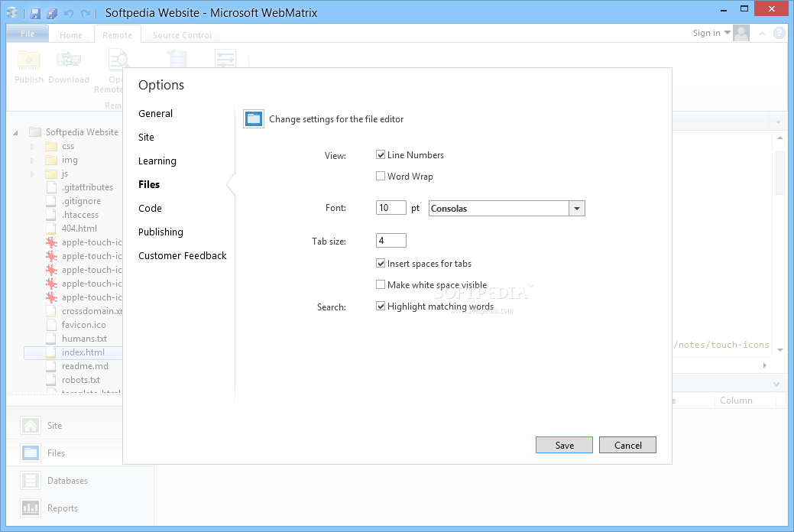
Task: Collapse the bottom panel chevron
Action: (x=776, y=384)
